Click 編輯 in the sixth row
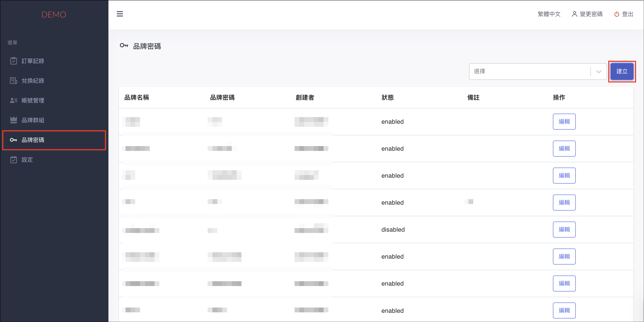Screen dimensions: 644x322 tap(564, 257)
